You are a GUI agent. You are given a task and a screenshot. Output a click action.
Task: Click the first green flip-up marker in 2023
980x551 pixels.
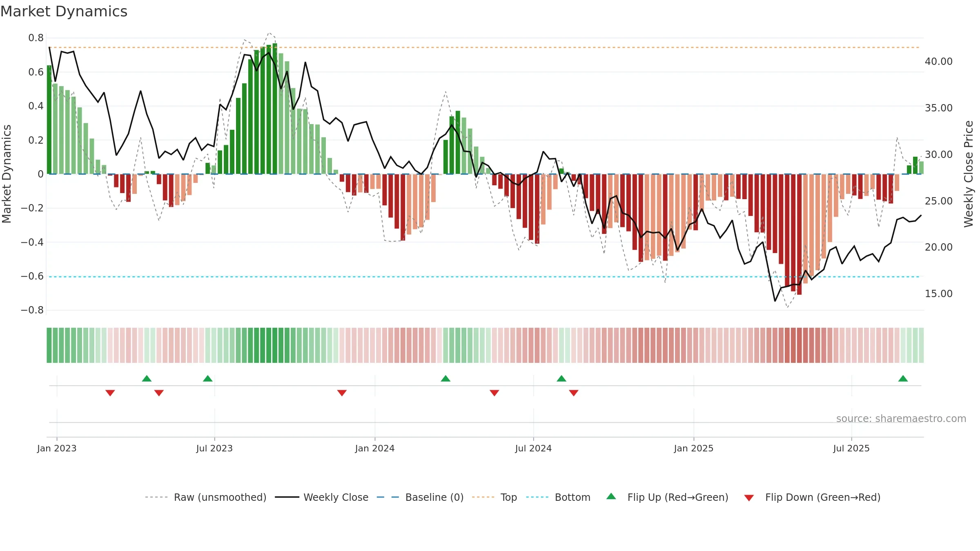147,378
